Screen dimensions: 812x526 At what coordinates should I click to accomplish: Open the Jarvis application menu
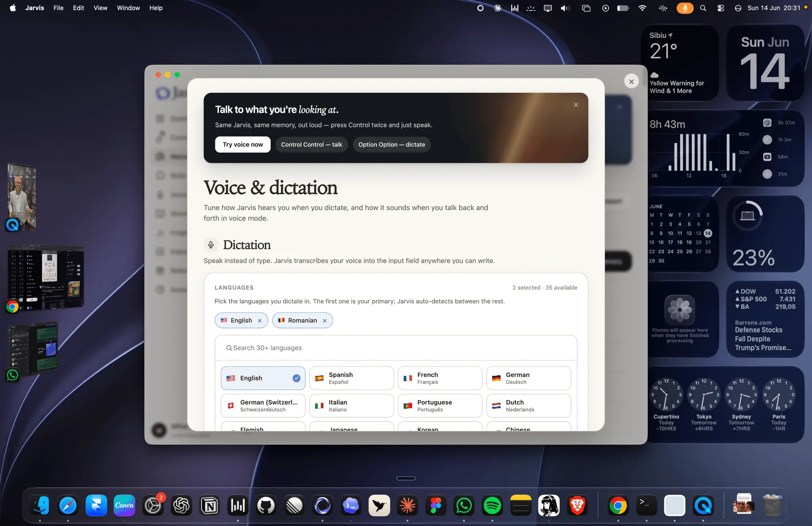[x=34, y=8]
